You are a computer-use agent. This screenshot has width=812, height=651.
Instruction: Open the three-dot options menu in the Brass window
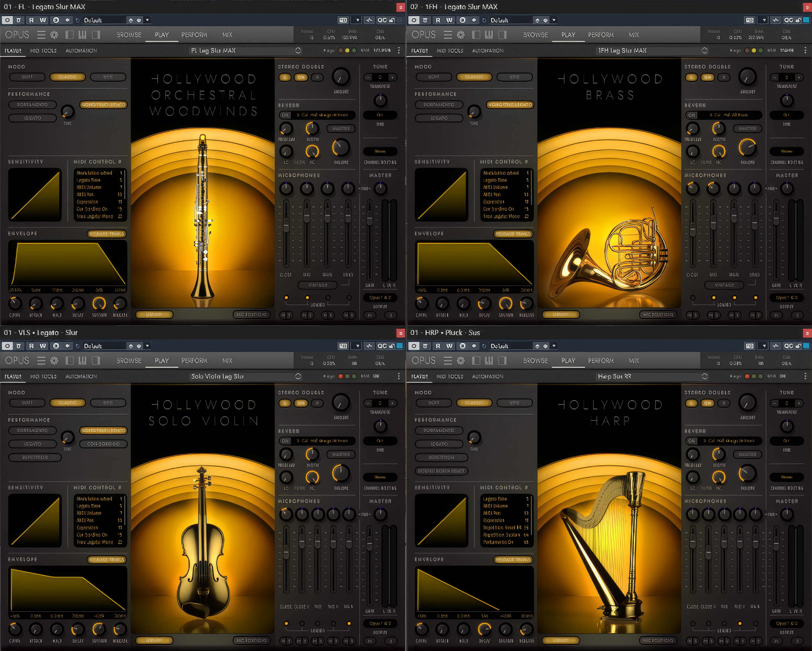tap(805, 50)
